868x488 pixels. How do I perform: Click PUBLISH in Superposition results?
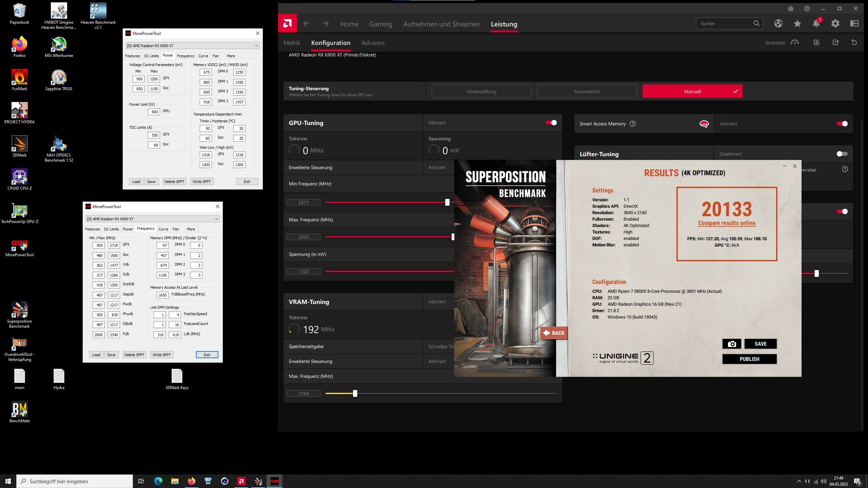pyautogui.click(x=749, y=359)
